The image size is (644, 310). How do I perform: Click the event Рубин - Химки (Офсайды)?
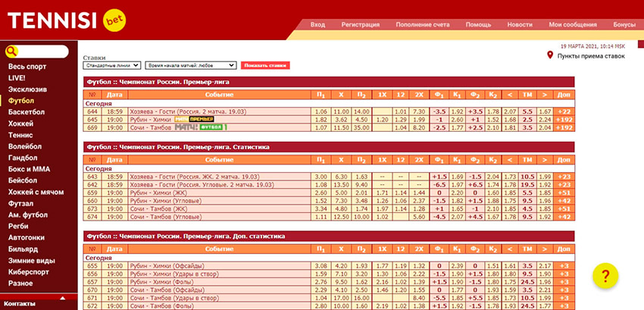(x=167, y=266)
